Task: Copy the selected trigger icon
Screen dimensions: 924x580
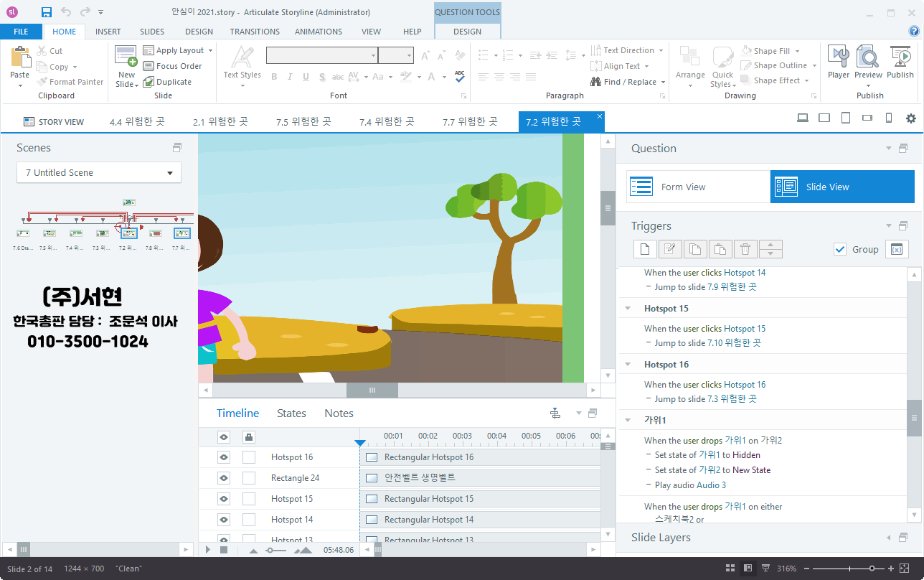Action: pyautogui.click(x=695, y=249)
